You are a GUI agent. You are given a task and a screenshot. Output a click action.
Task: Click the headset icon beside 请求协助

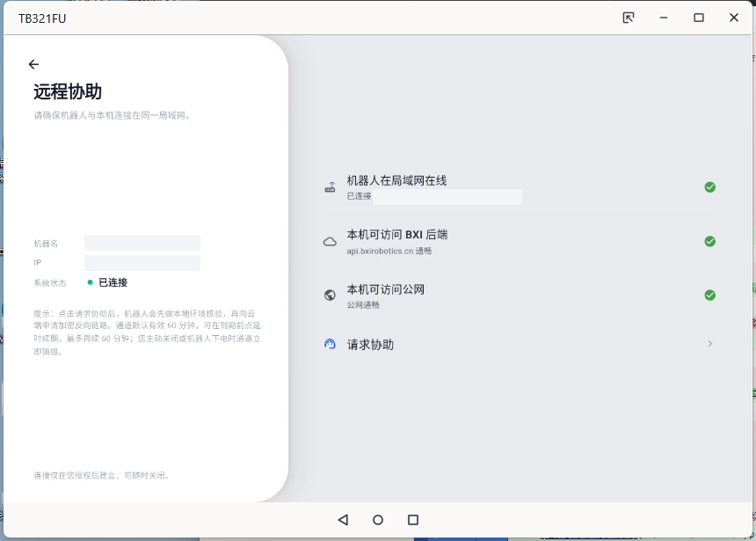330,344
